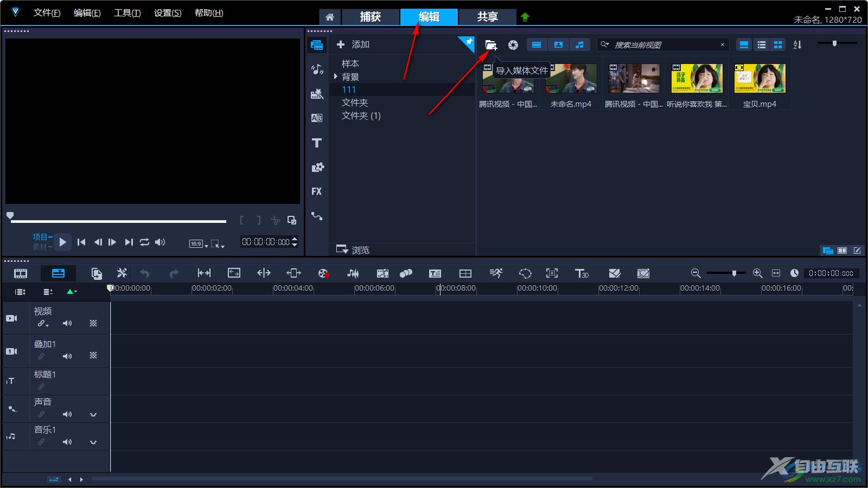868x488 pixels.
Task: Unpin the library folder panel
Action: pyautogui.click(x=468, y=42)
